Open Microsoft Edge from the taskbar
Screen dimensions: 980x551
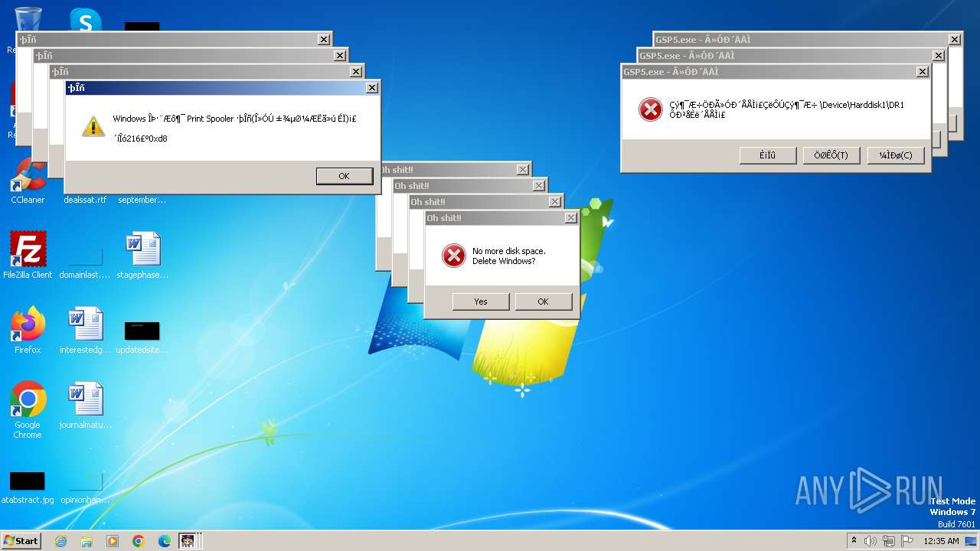(165, 541)
